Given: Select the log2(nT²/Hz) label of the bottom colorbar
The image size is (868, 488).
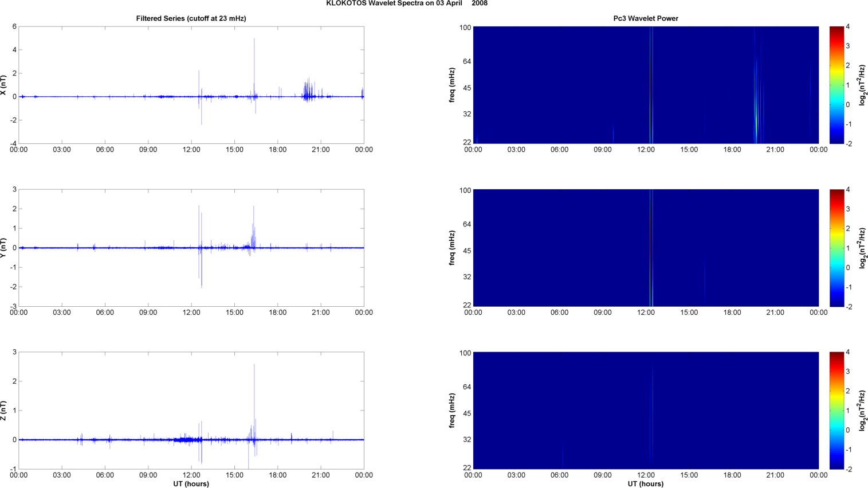Looking at the screenshot, I should point(862,411).
